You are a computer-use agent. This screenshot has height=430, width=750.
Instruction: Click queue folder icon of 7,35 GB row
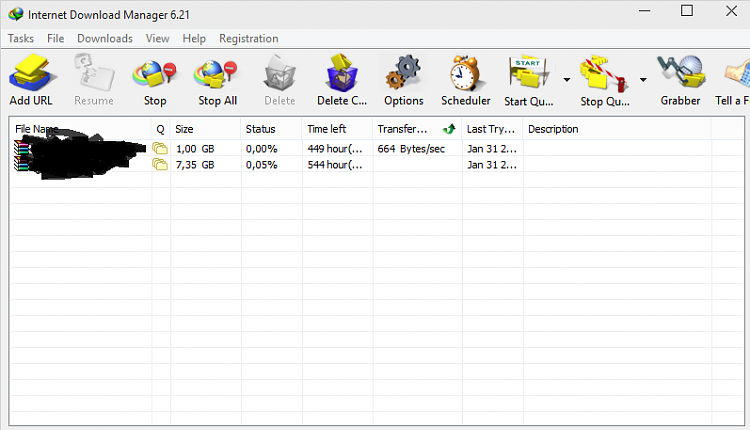(x=160, y=165)
